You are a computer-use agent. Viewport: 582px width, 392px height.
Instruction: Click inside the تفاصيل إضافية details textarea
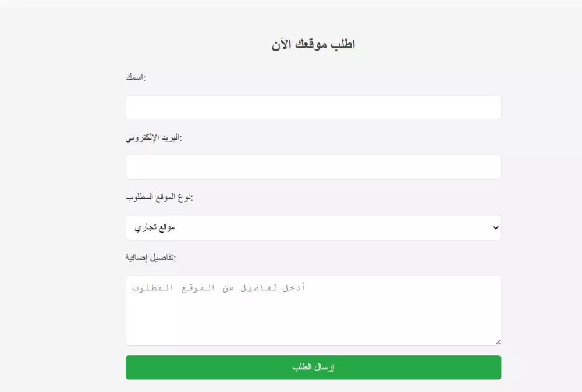[313, 308]
